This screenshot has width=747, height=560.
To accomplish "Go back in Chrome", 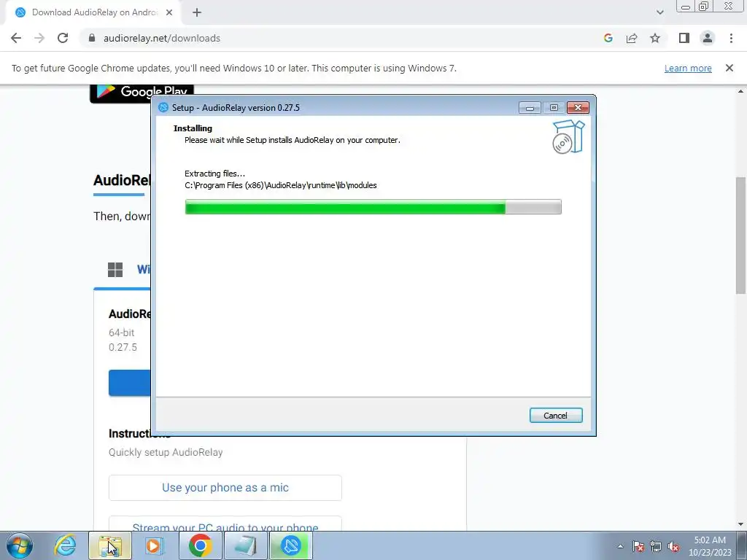I will click(x=16, y=38).
